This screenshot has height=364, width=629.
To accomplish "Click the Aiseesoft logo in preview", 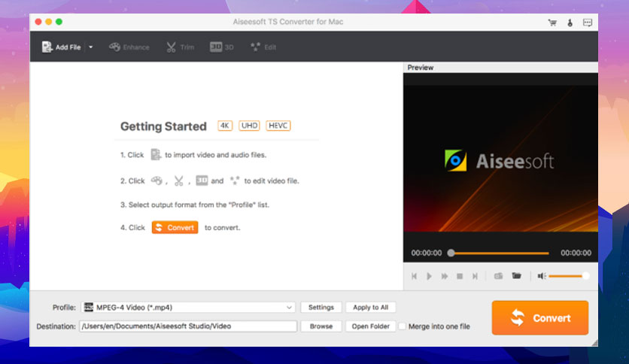I will (x=499, y=161).
